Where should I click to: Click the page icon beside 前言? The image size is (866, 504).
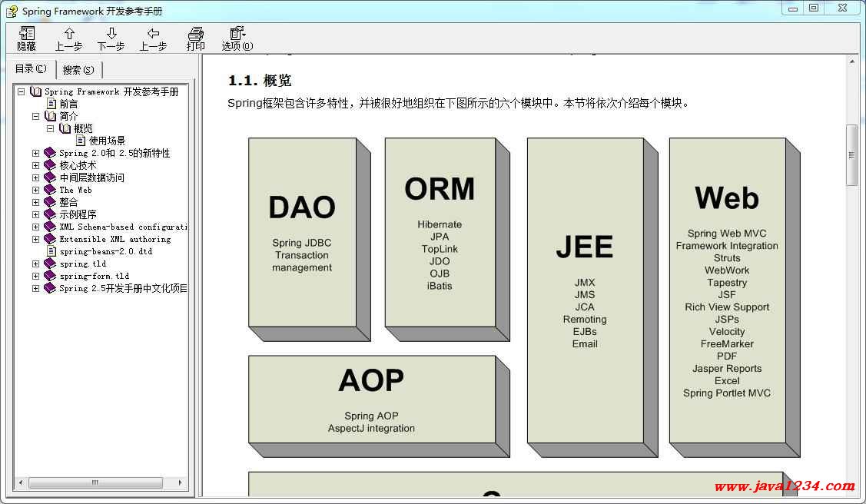[51, 104]
